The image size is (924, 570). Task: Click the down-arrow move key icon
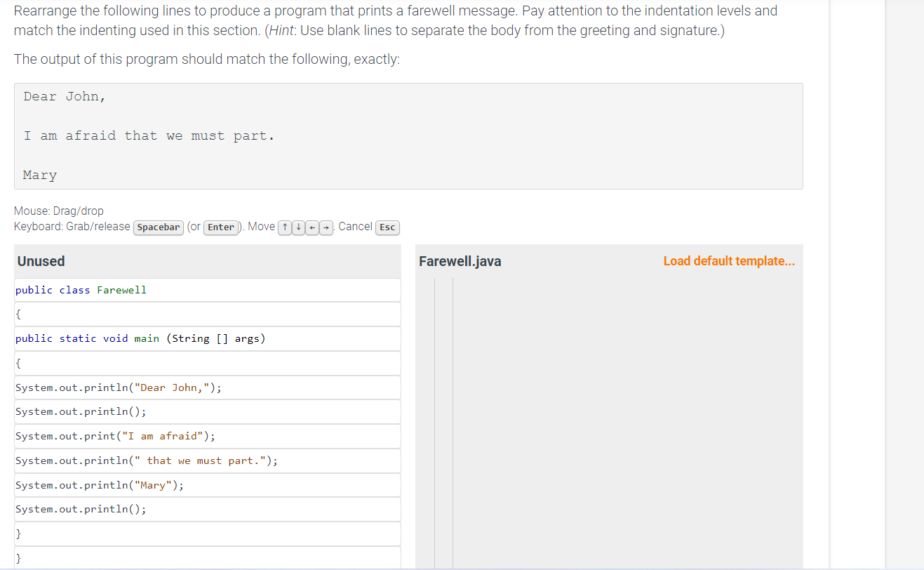[x=297, y=227]
